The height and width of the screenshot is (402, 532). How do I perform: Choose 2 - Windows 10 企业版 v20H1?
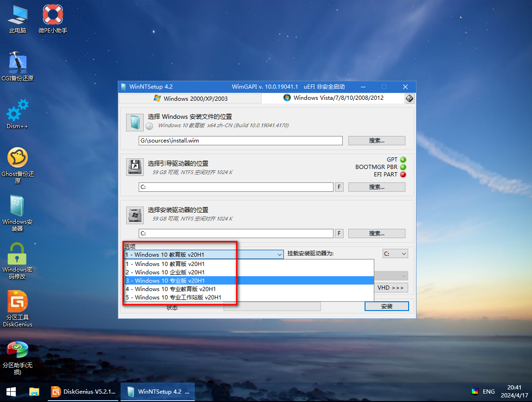pyautogui.click(x=249, y=272)
